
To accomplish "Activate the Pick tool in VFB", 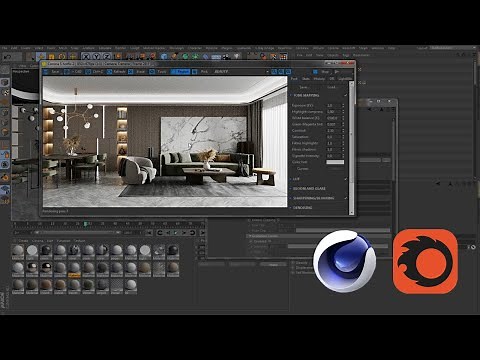I will click(201, 72).
